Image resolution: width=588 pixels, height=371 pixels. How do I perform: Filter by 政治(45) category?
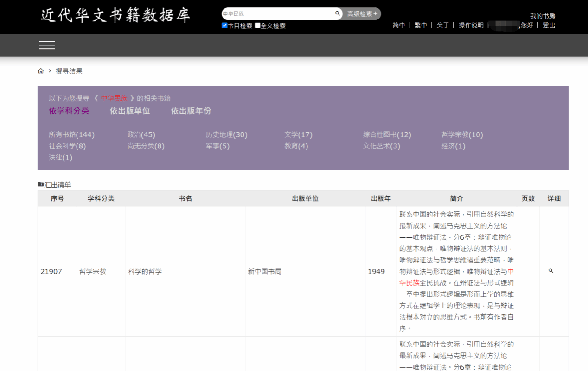tap(141, 134)
